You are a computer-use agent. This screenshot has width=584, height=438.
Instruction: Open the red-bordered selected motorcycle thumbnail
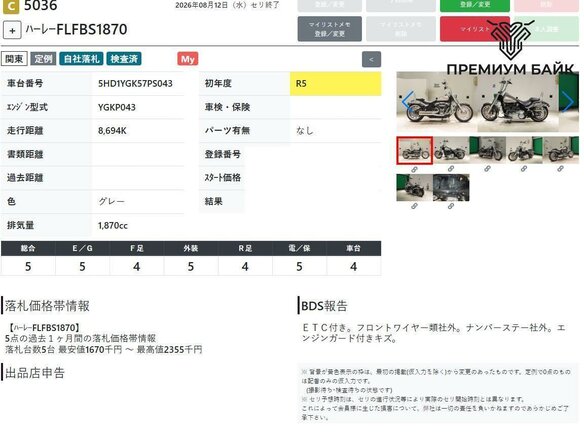tap(415, 150)
